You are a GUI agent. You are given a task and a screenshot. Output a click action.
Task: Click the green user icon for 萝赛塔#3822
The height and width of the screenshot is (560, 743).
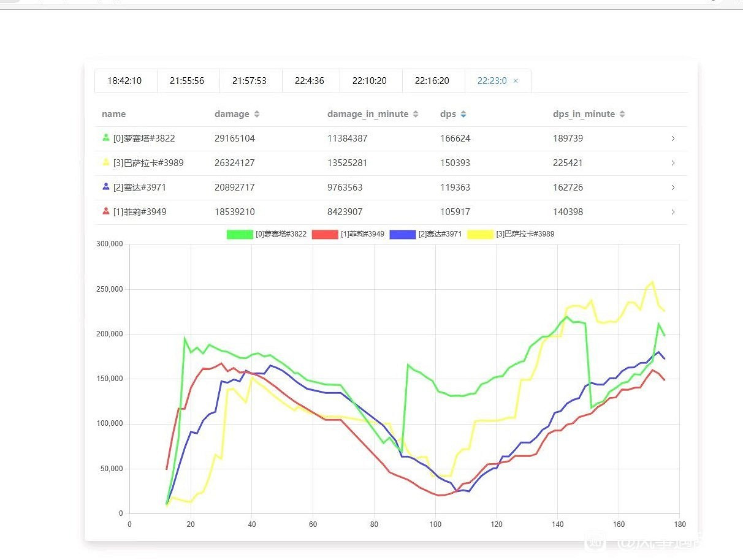(x=106, y=138)
